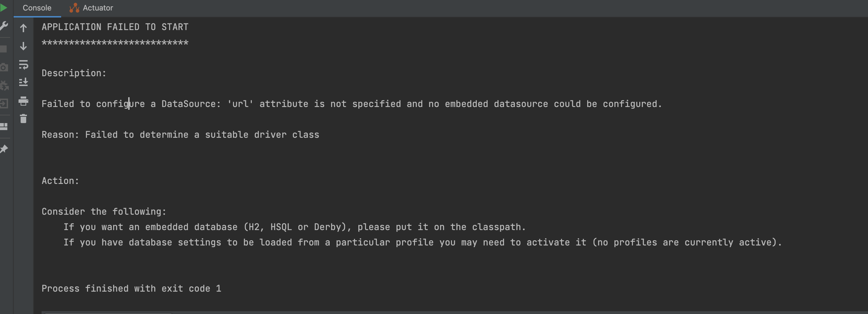
Task: Click the stop process square icon
Action: point(5,49)
